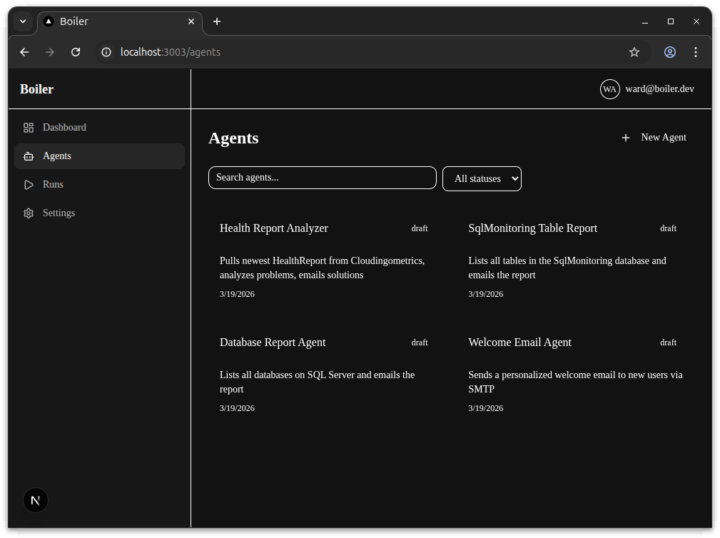Image resolution: width=720 pixels, height=538 pixels.
Task: Click the Settings gear icon in sidebar
Action: tap(28, 214)
